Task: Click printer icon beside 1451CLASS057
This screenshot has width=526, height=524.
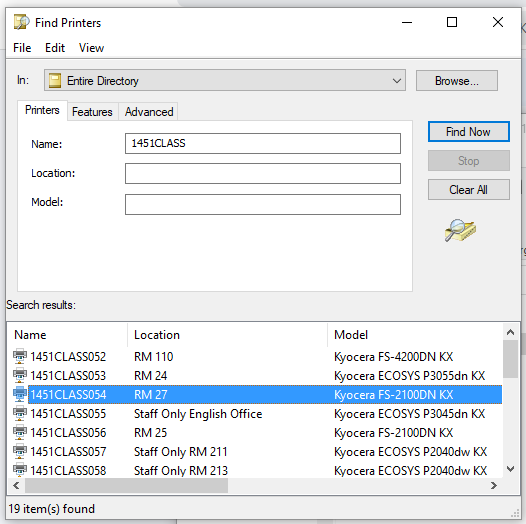Action: 20,452
